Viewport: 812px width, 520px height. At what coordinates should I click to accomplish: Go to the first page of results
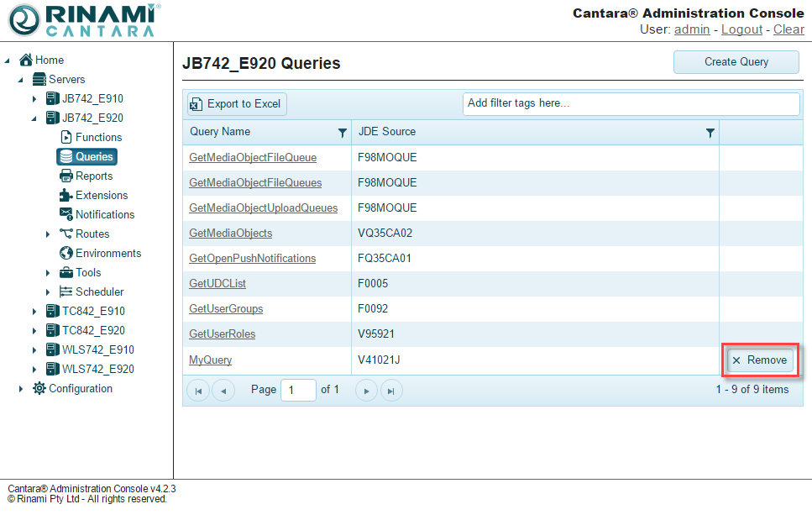tap(198, 390)
